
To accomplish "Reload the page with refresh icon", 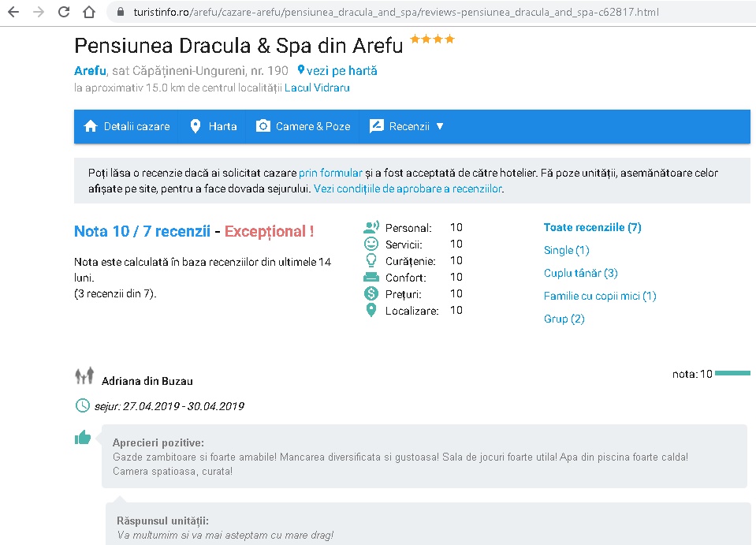I will tap(64, 13).
